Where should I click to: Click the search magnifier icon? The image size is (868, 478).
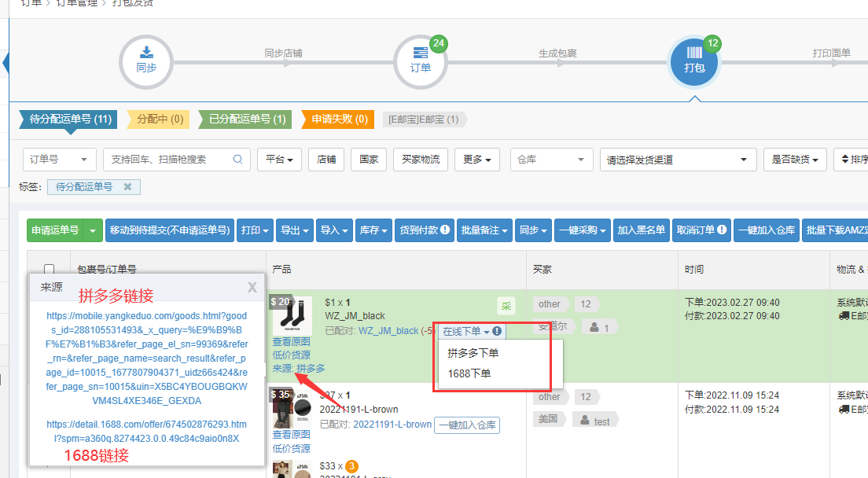pos(237,159)
